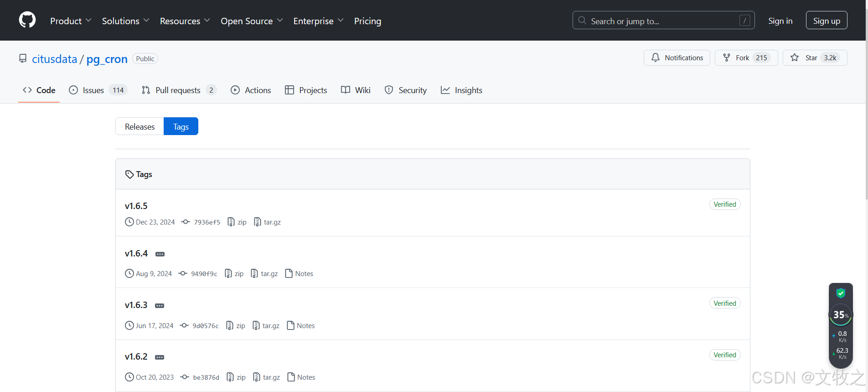
Task: Select the Tags view button
Action: (x=181, y=126)
